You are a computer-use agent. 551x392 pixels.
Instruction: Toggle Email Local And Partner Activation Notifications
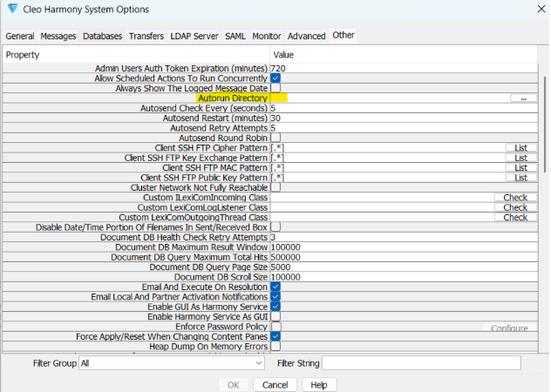(x=275, y=296)
